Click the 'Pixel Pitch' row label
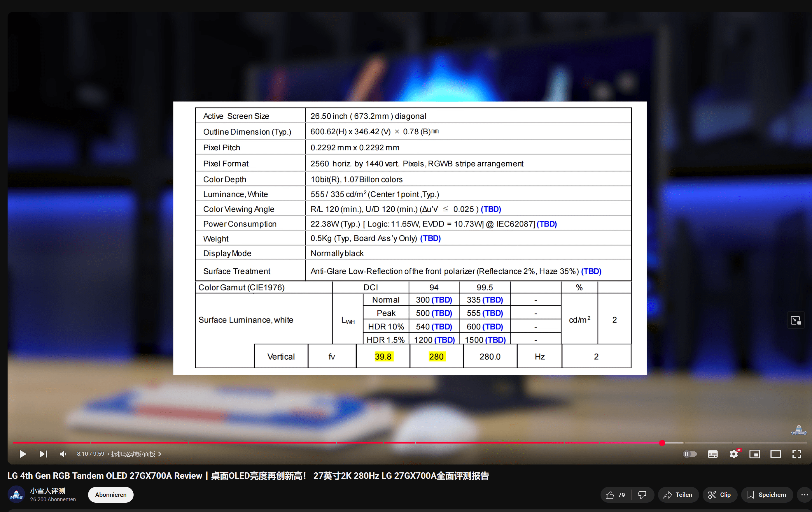The image size is (812, 512). point(222,147)
